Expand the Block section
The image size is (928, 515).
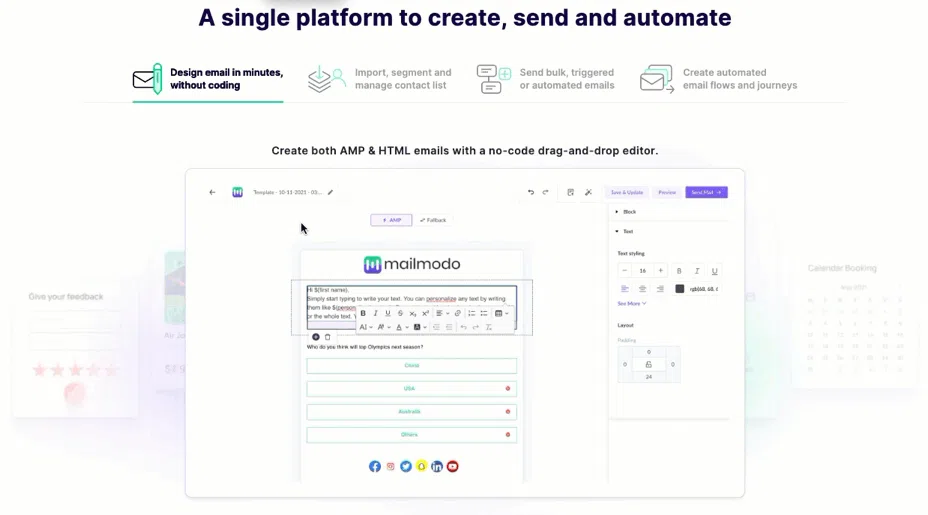(x=626, y=212)
